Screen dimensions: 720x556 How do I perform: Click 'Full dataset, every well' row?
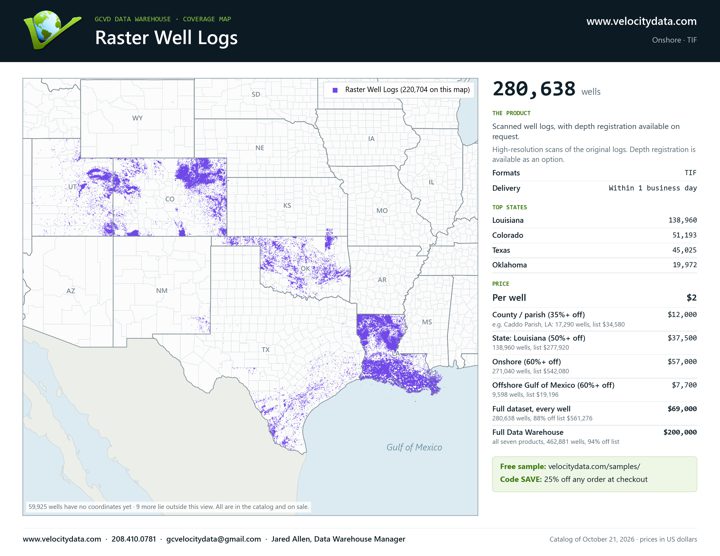594,413
